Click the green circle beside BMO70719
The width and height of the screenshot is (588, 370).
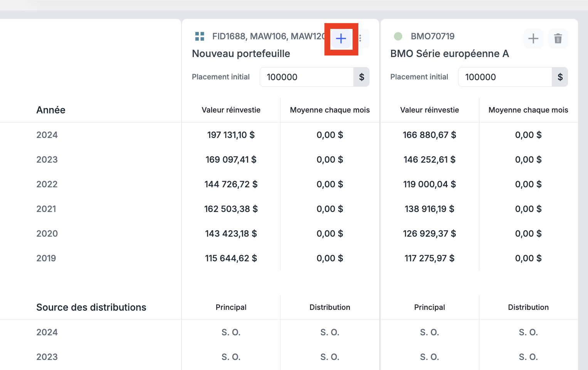click(398, 36)
